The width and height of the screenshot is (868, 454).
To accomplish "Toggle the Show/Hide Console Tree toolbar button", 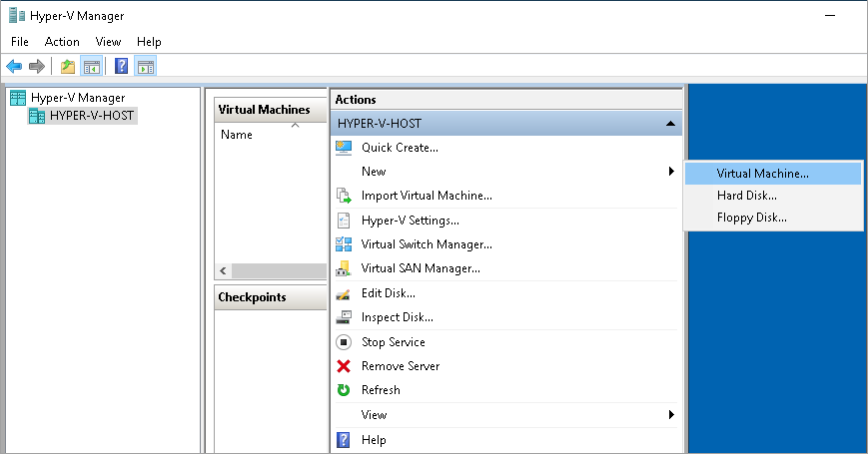I will tap(92, 67).
